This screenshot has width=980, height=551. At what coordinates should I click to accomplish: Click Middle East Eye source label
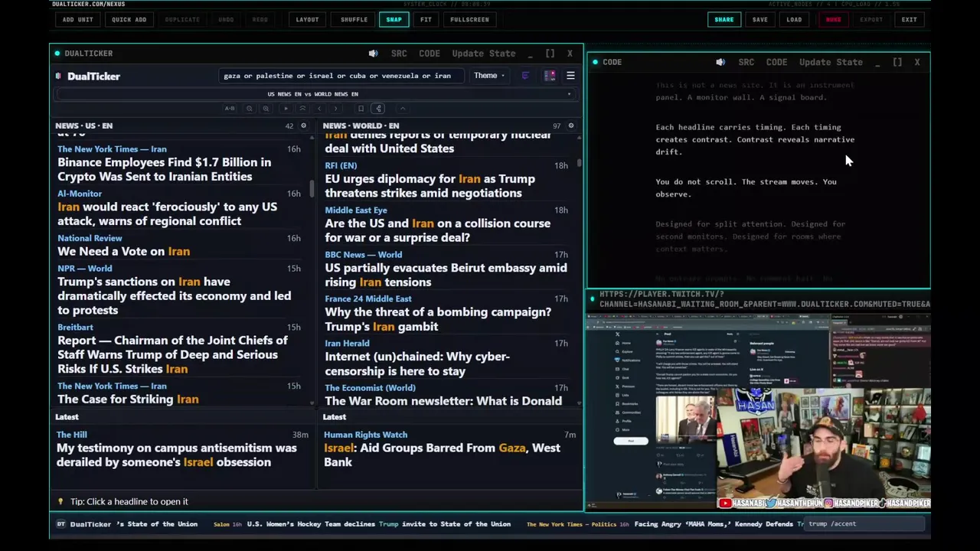(356, 210)
